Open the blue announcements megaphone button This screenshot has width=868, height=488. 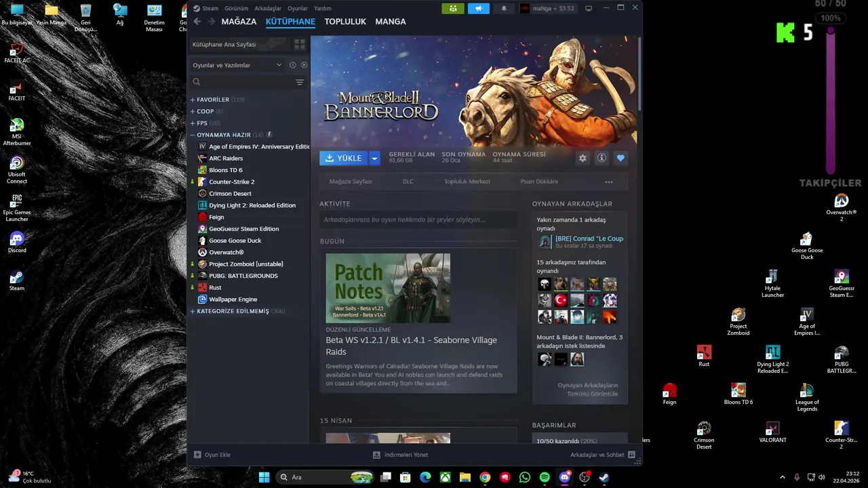478,8
